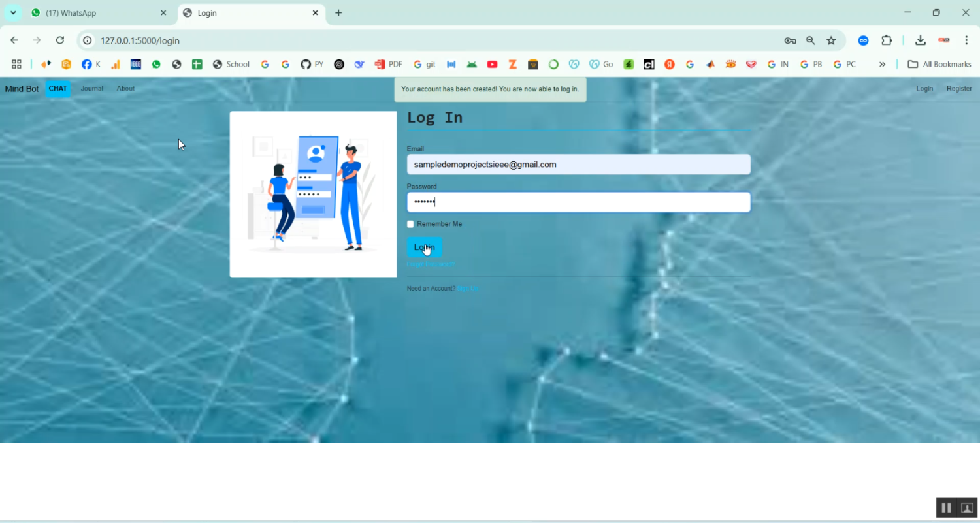
Task: Click the blue Login submit button
Action: click(x=425, y=247)
